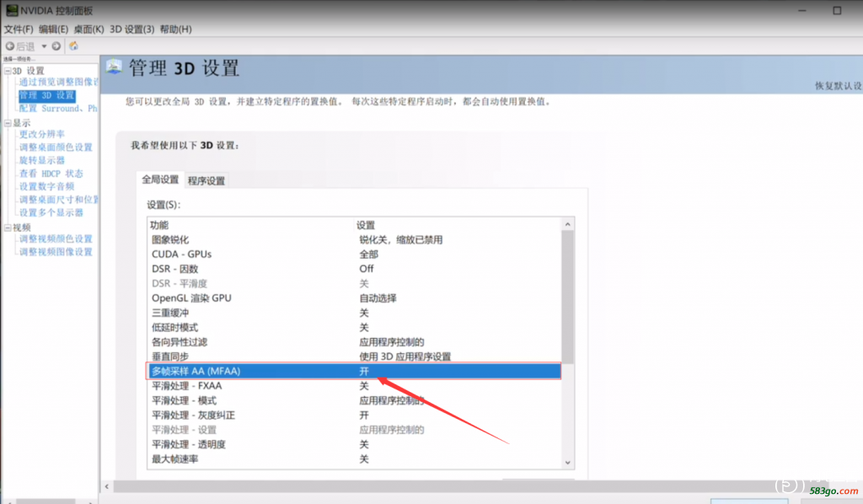Click the Forward arrow toolbar icon

pos(56,46)
